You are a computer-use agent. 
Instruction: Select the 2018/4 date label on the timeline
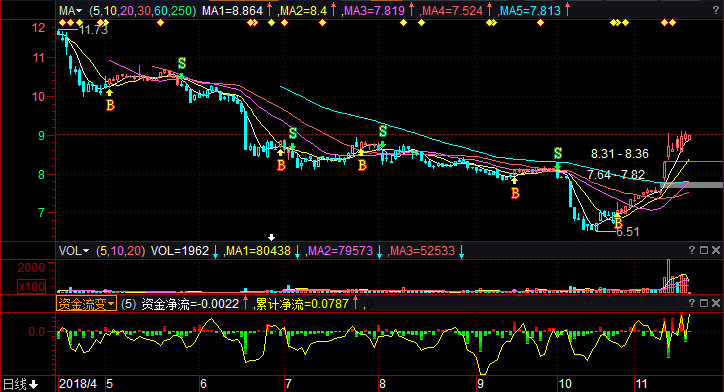[x=78, y=384]
